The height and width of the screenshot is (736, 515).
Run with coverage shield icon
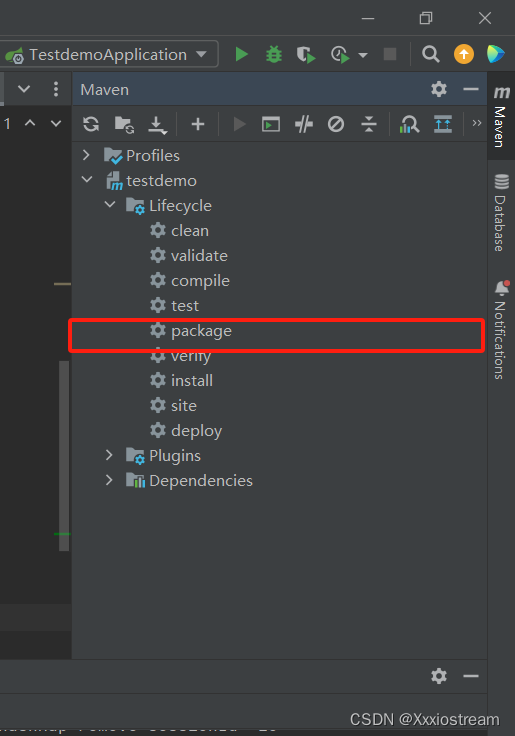(306, 54)
